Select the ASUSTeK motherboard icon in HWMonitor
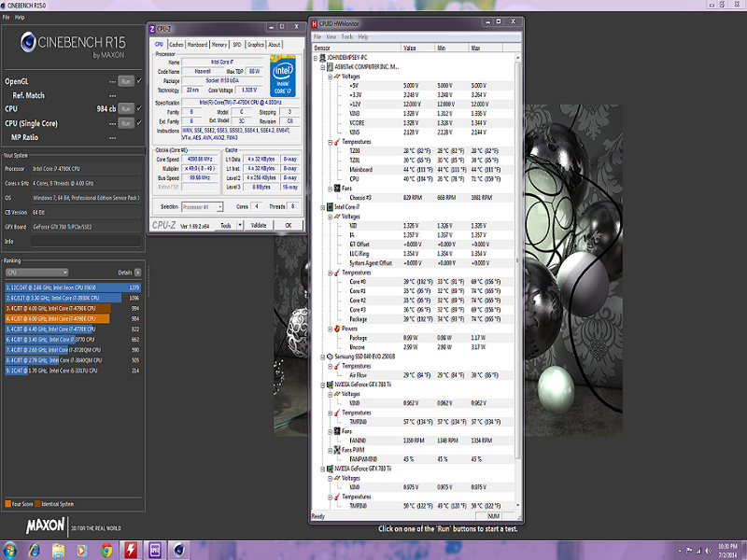Screen dimensions: 747x560 pyautogui.click(x=330, y=66)
